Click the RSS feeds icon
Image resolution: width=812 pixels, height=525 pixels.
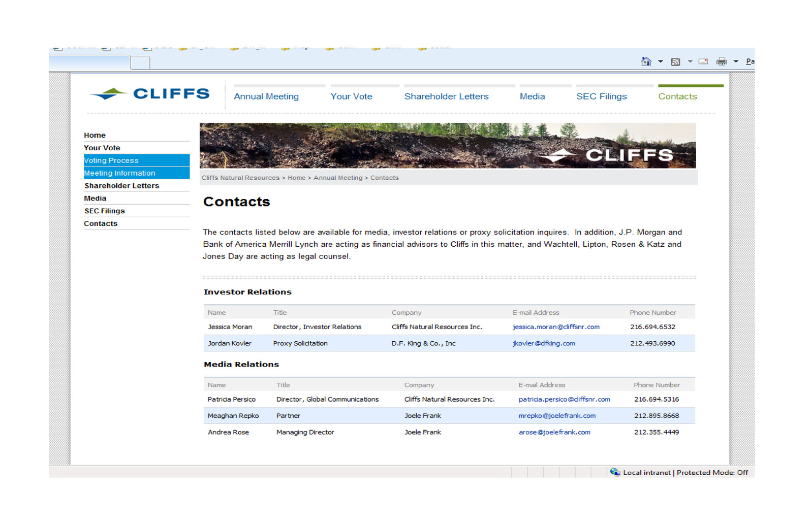coord(675,62)
